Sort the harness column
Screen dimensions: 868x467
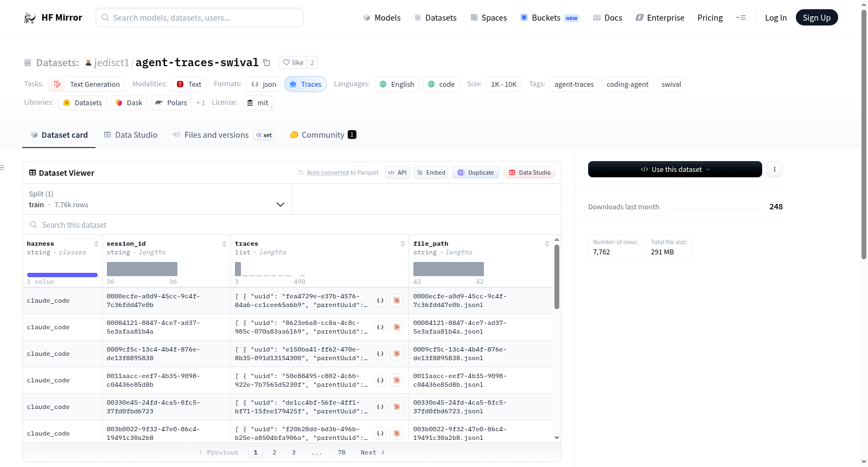pyautogui.click(x=96, y=244)
